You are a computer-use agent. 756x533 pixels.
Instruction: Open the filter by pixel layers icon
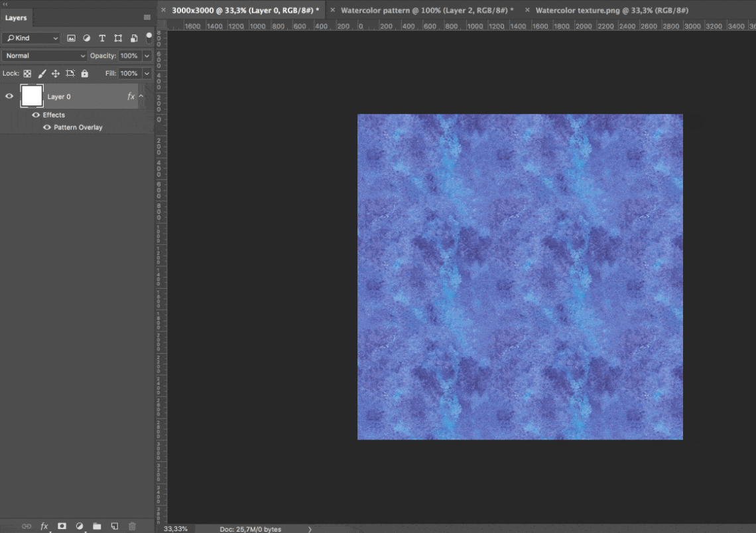(x=72, y=38)
